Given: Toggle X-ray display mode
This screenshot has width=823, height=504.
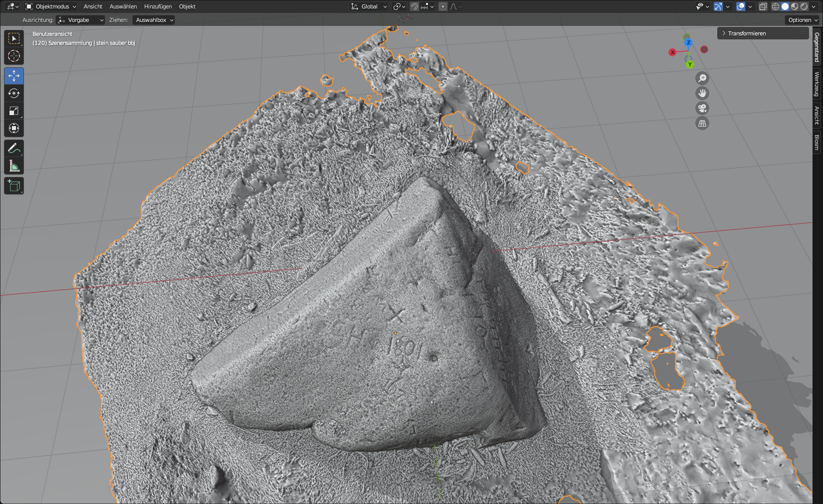Looking at the screenshot, I should (763, 6).
